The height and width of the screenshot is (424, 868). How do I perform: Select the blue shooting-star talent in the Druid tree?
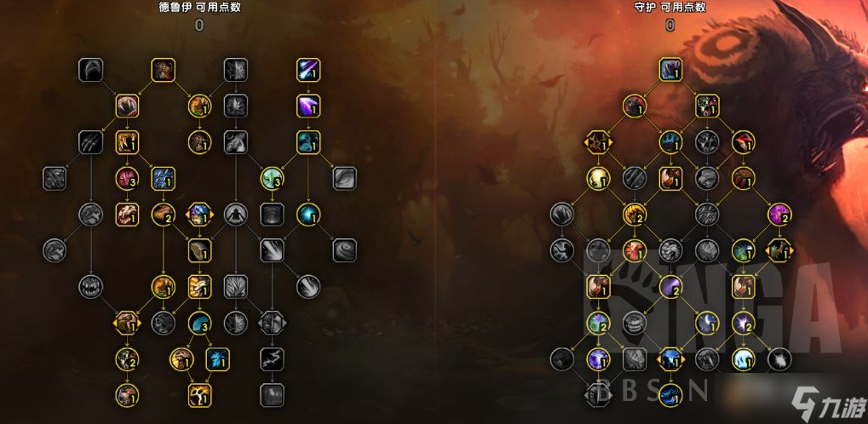(x=308, y=71)
